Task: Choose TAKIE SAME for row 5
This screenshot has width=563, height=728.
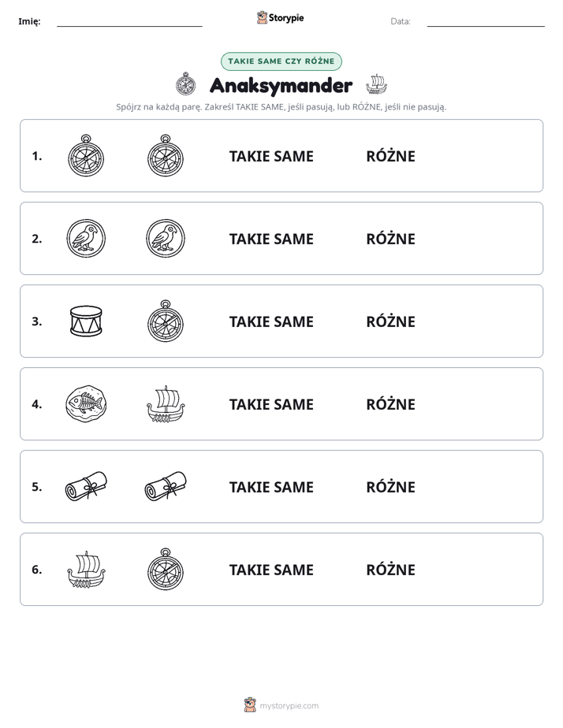Action: (x=271, y=487)
